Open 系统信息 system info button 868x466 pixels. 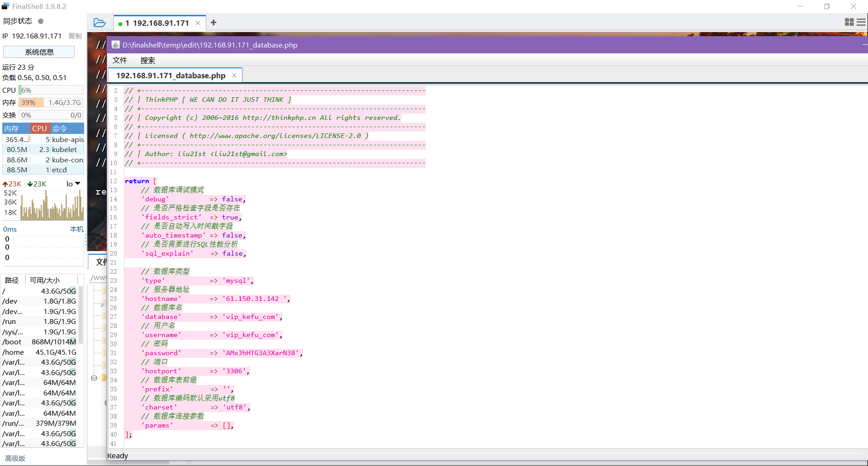39,52
